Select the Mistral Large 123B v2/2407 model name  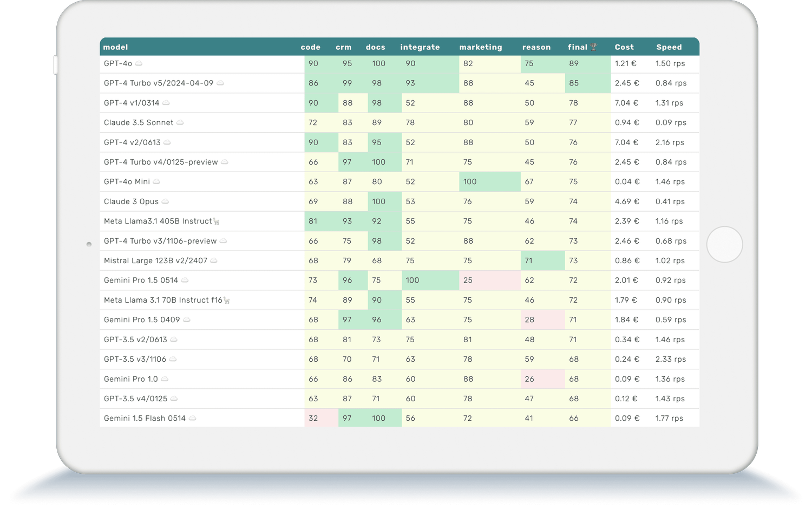click(156, 260)
